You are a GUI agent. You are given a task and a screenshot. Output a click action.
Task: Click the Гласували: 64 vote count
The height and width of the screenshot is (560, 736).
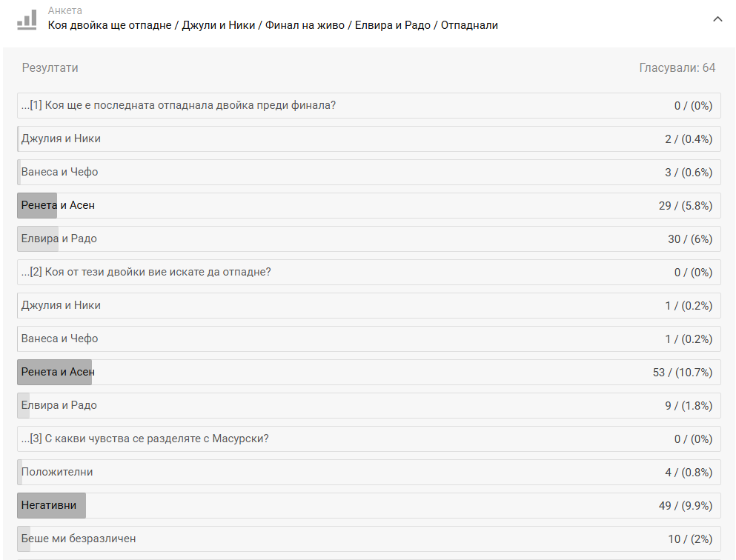point(677,68)
